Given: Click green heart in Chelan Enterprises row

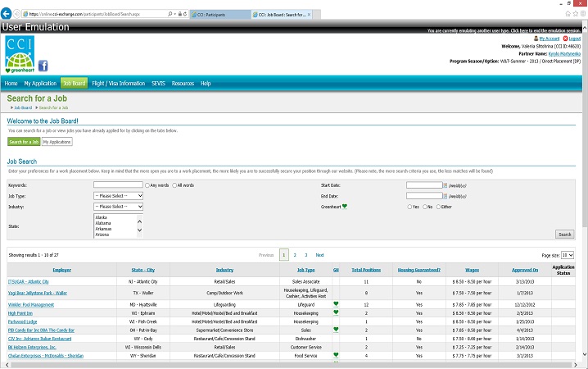Looking at the screenshot, I should 336,355.
